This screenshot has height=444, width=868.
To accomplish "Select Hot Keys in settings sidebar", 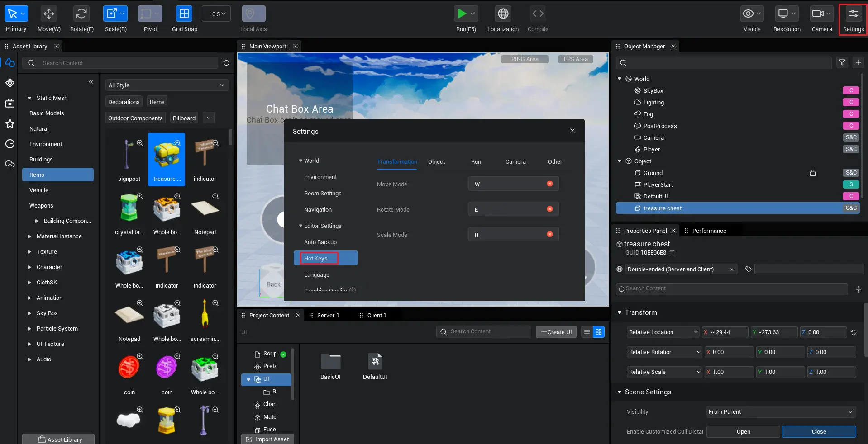I will coord(326,258).
